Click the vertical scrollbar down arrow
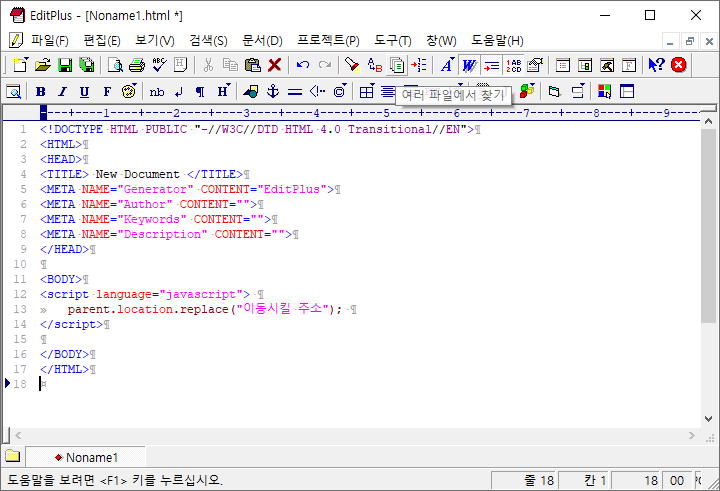Image resolution: width=720 pixels, height=491 pixels. [709, 419]
